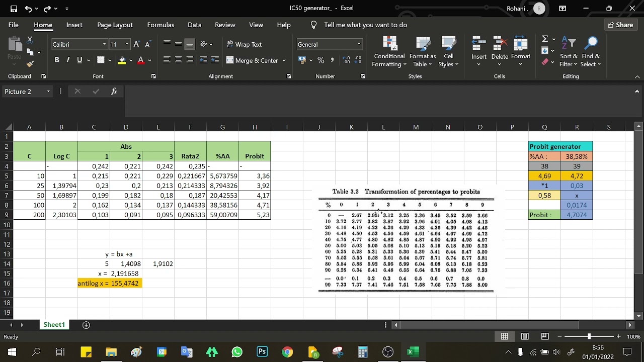The width and height of the screenshot is (644, 362).
Task: Click Center align icon
Action: 178,60
